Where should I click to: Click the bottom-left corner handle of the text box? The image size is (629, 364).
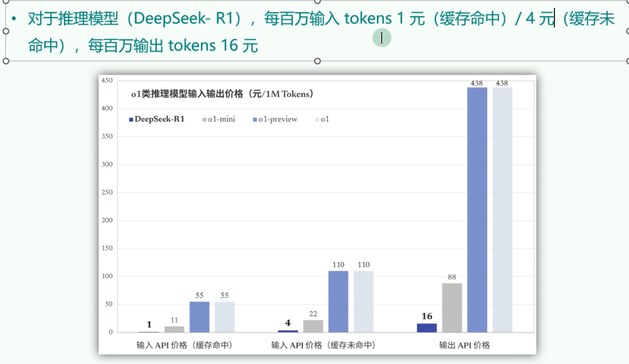pos(6,61)
